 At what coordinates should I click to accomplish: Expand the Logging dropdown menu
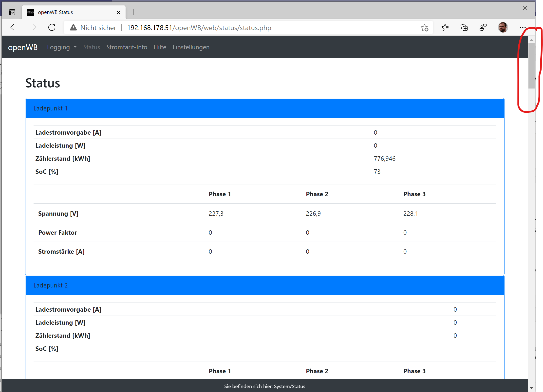[62, 47]
